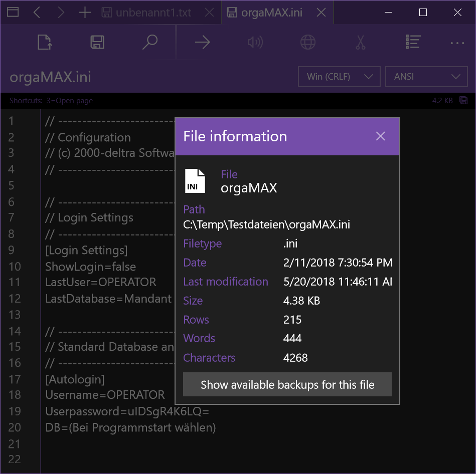Click the Date value 2/11/2018 7:30:54 PM
Screen dimensions: 476x474
338,263
